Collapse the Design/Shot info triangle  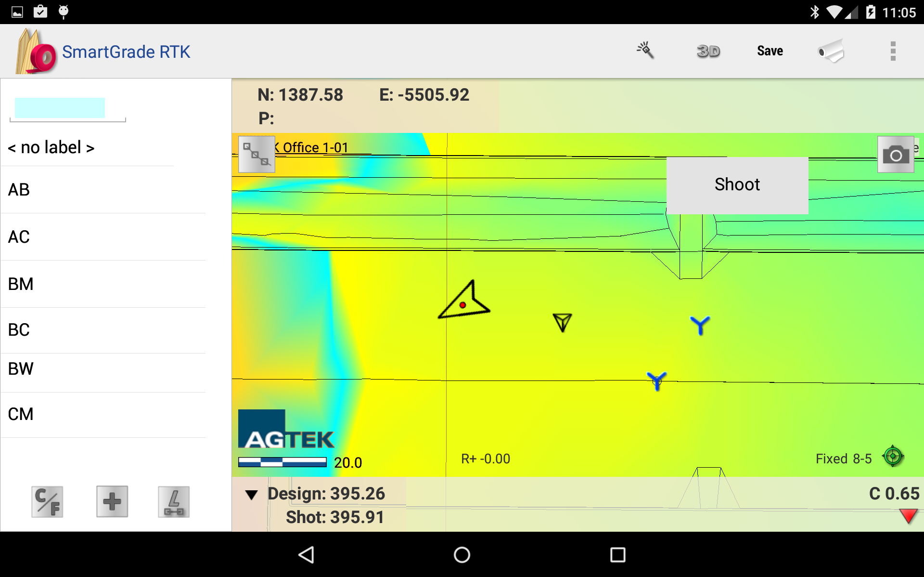point(251,495)
